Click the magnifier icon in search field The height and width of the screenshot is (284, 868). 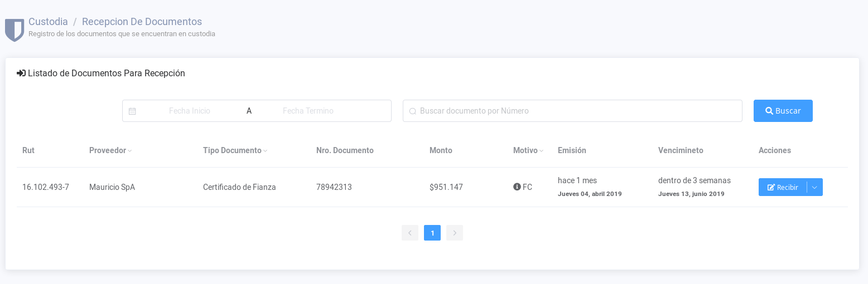coord(413,111)
